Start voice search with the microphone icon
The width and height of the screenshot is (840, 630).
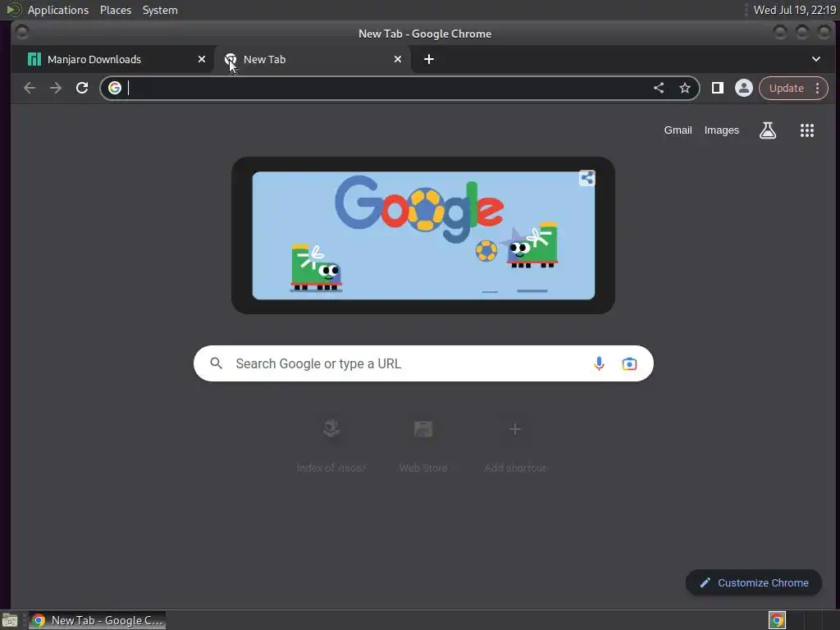click(599, 363)
